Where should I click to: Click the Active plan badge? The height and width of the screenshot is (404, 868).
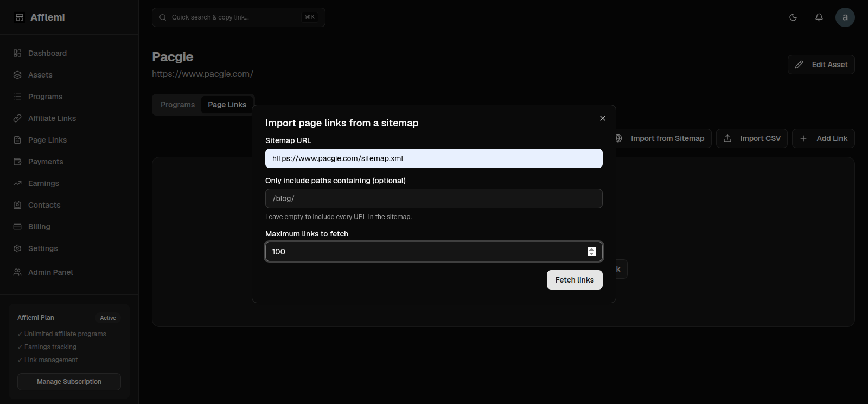coord(108,318)
